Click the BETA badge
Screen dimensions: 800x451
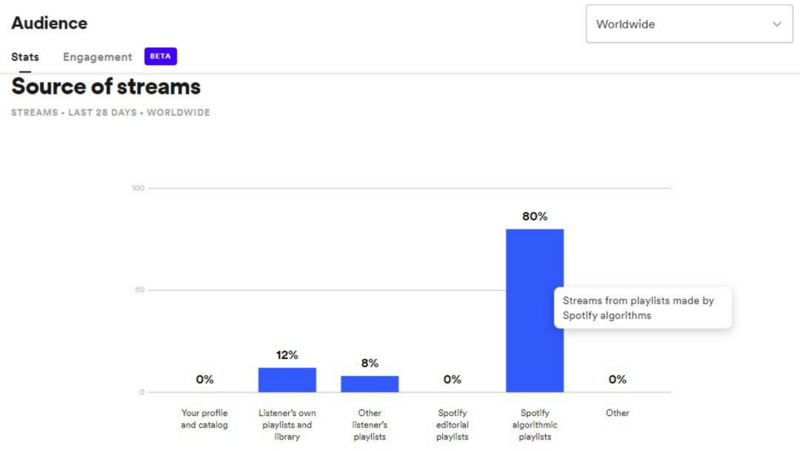(x=160, y=56)
